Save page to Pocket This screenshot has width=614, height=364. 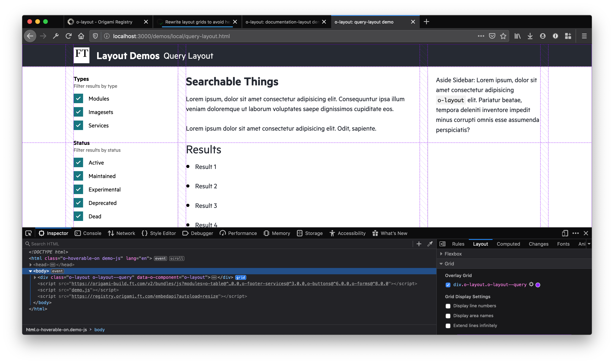pos(492,36)
